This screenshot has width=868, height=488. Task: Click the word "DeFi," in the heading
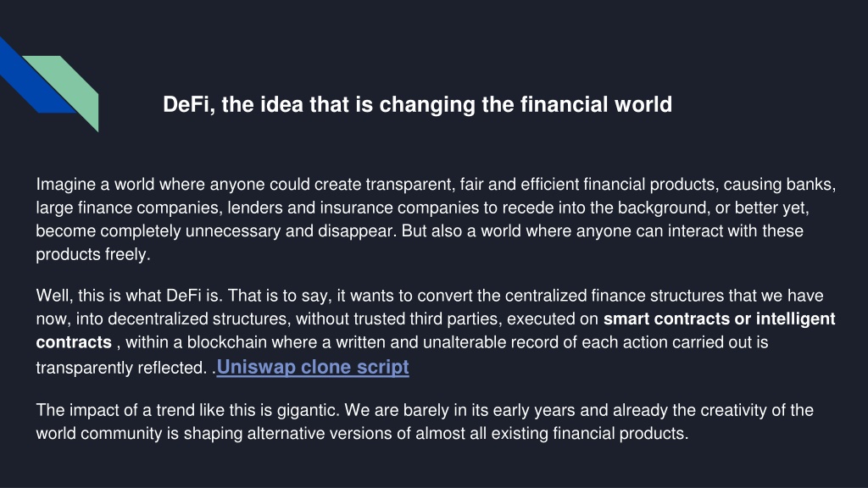click(x=189, y=104)
